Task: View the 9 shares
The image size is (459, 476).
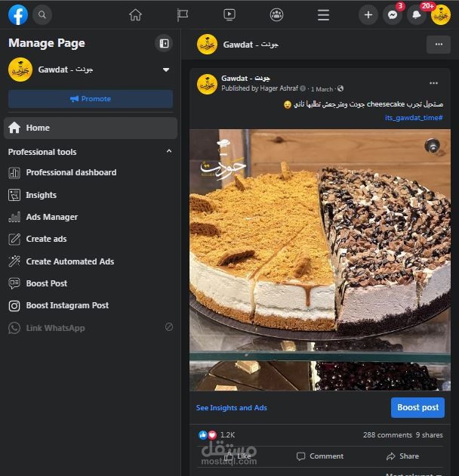Action: pyautogui.click(x=429, y=435)
